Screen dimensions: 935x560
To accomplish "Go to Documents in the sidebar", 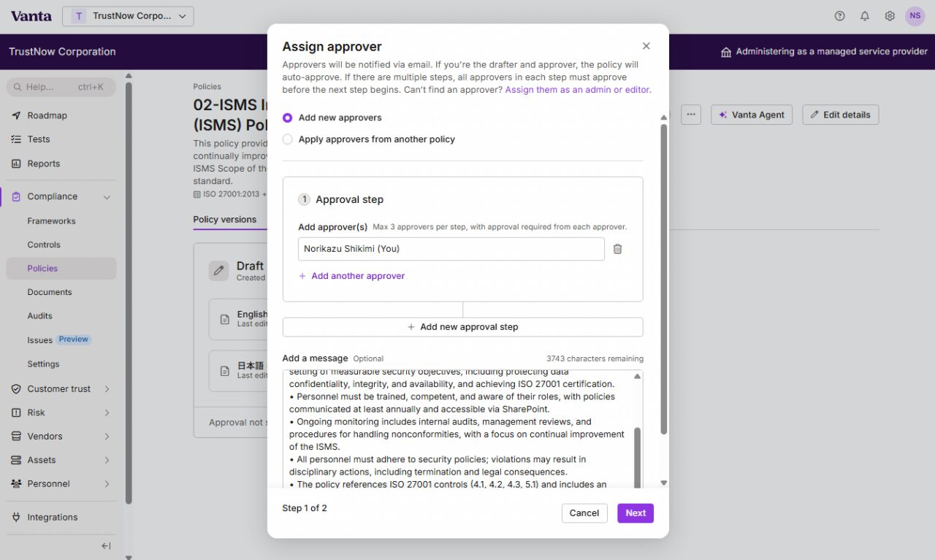I will [50, 292].
